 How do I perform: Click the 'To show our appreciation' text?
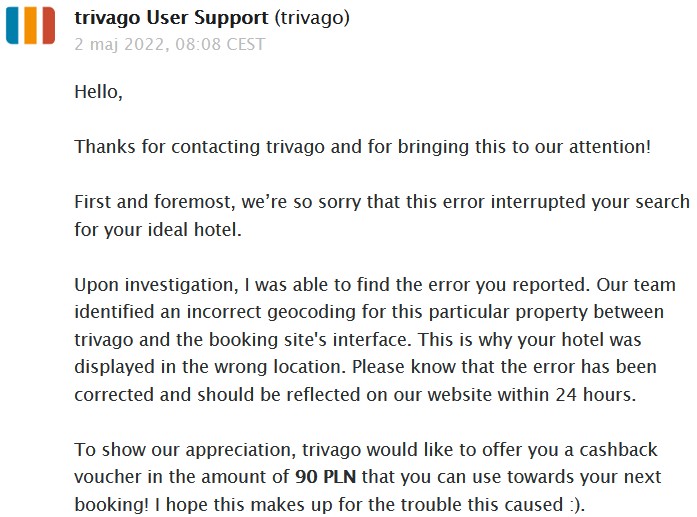[185, 450]
